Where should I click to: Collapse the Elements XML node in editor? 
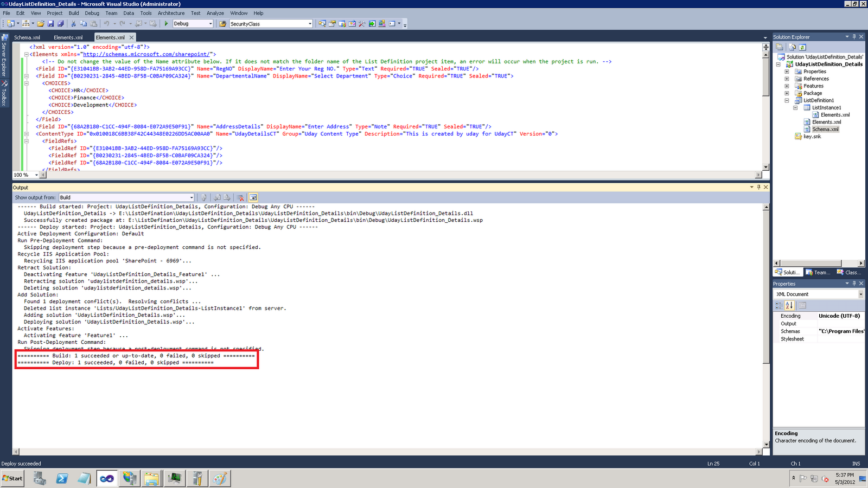pyautogui.click(x=26, y=54)
